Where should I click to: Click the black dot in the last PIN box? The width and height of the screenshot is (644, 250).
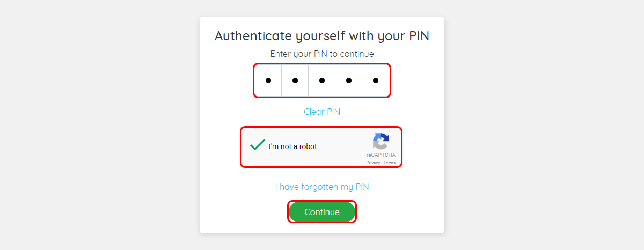pyautogui.click(x=376, y=80)
